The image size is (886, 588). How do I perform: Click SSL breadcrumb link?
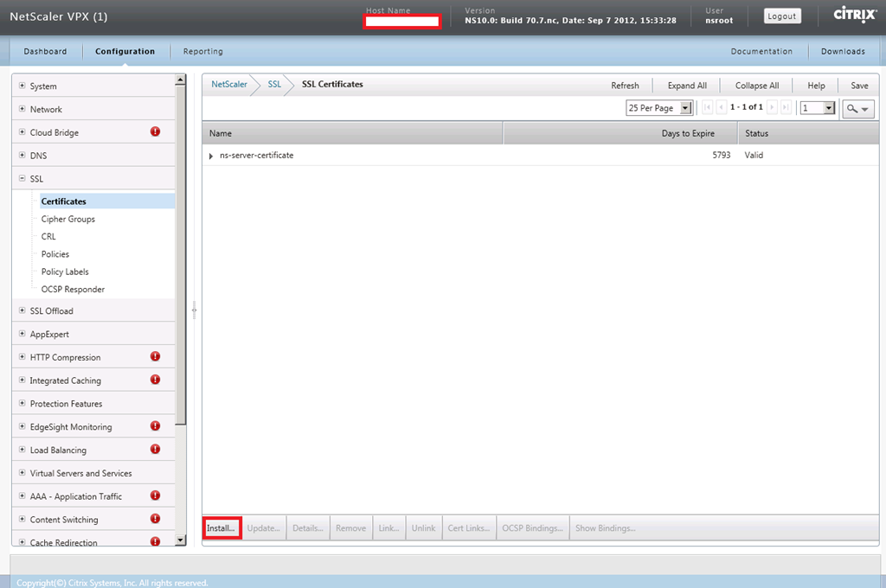pos(274,84)
